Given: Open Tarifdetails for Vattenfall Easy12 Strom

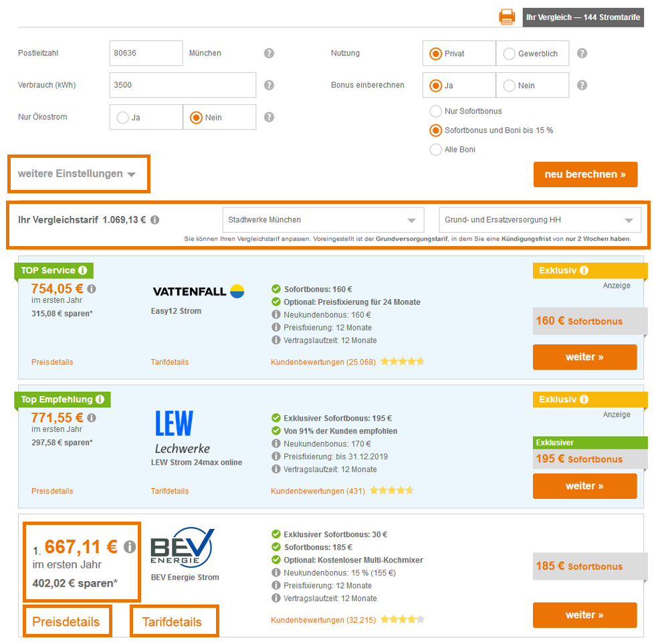Looking at the screenshot, I should (170, 362).
